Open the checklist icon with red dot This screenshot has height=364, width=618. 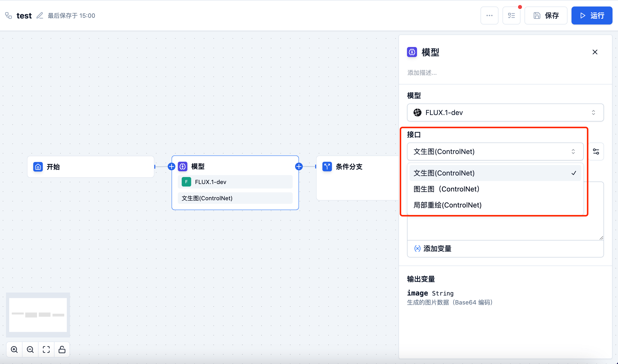[x=511, y=15]
